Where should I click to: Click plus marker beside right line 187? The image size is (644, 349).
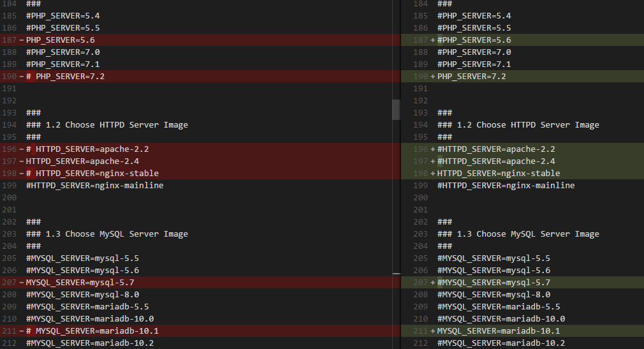[x=432, y=40]
